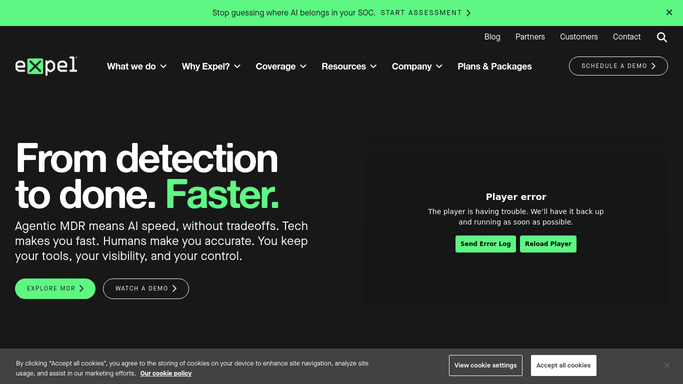Screen dimensions: 683x384
Task: Click Schedule a Demo button
Action: [x=618, y=66]
